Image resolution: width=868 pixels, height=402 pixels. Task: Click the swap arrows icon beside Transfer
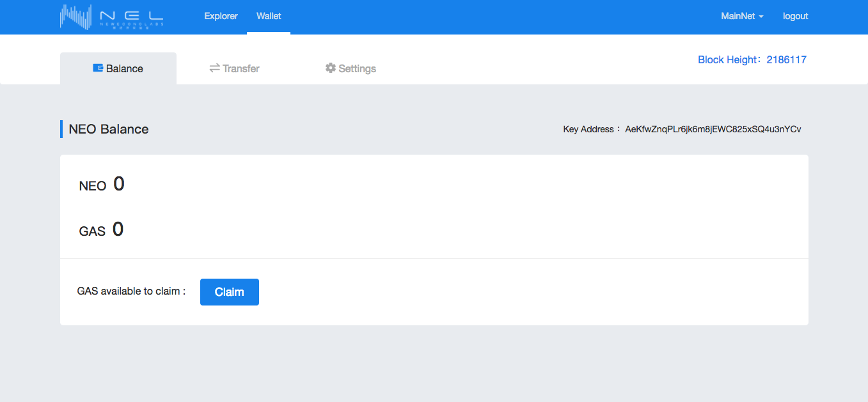214,68
